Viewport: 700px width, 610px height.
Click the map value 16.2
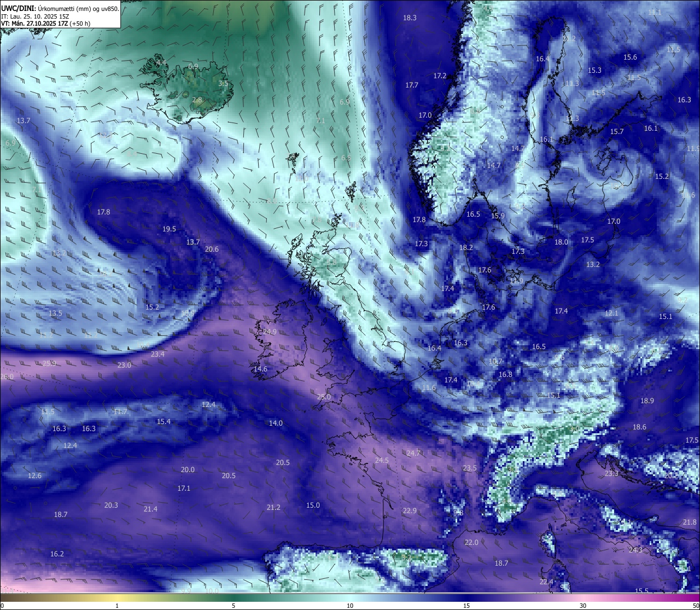pos(57,554)
